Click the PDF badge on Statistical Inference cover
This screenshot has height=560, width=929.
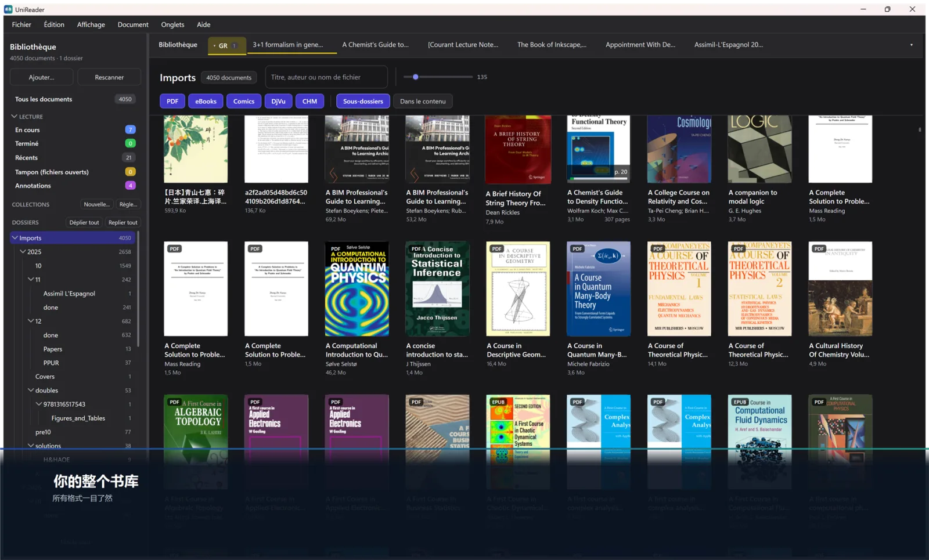[x=416, y=249]
